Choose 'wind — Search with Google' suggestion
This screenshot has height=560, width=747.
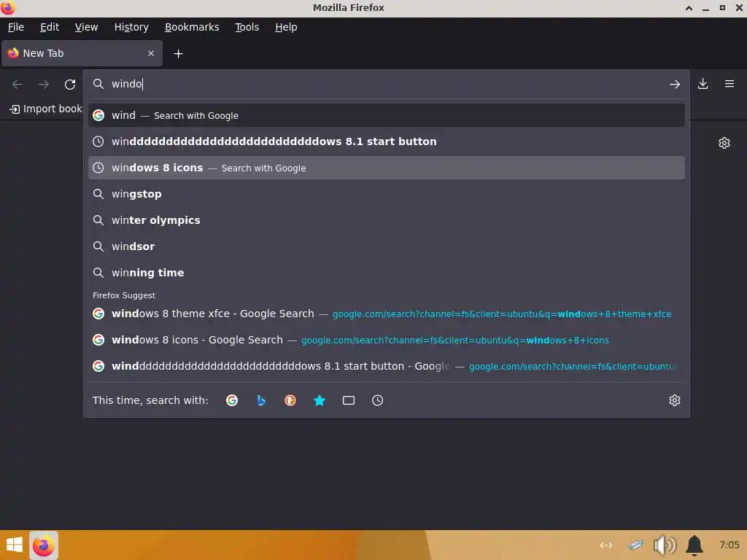coord(387,115)
